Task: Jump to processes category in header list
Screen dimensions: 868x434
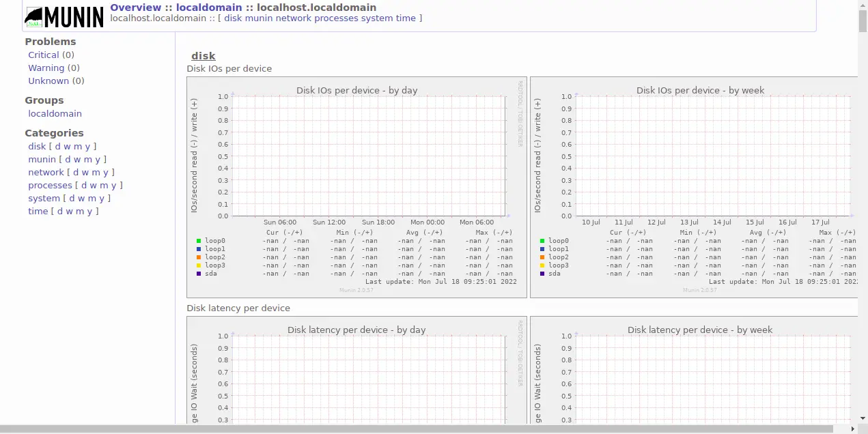Action: pos(336,18)
